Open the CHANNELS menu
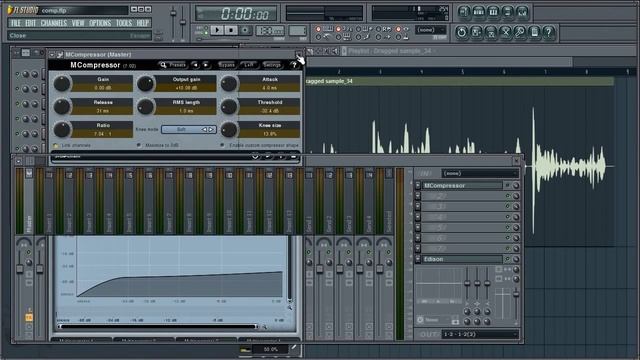 pos(53,23)
